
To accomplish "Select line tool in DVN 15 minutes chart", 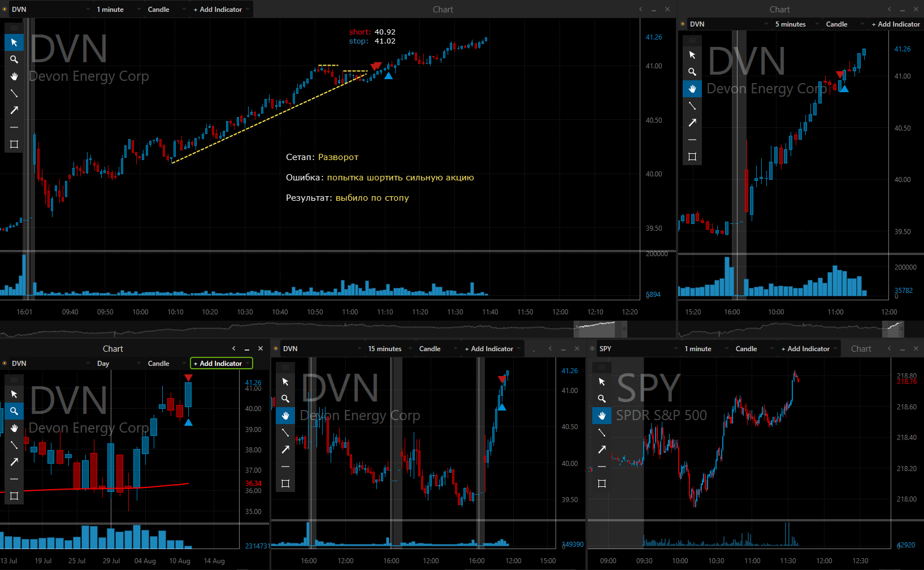I will (285, 433).
